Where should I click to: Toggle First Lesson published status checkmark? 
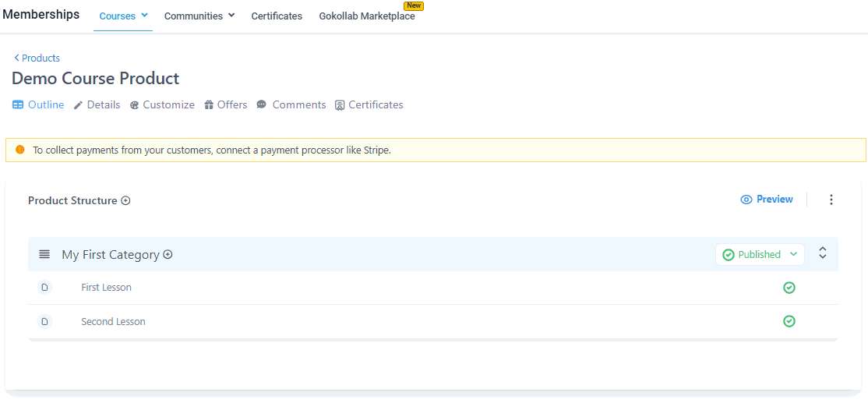coord(789,288)
